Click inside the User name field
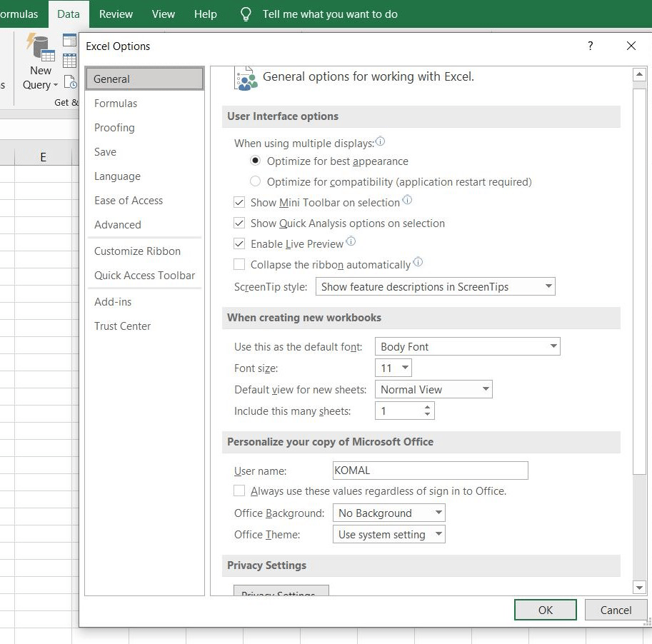The width and height of the screenshot is (652, 644). [x=429, y=470]
